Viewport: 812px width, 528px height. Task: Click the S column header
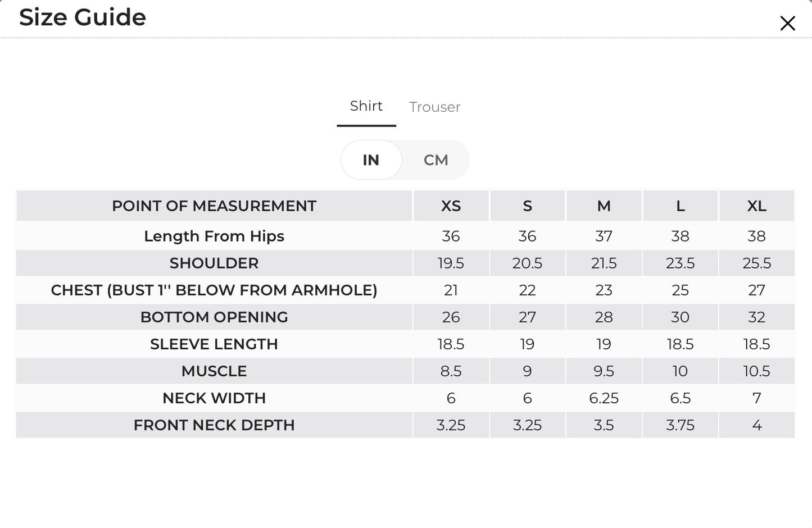[527, 206]
